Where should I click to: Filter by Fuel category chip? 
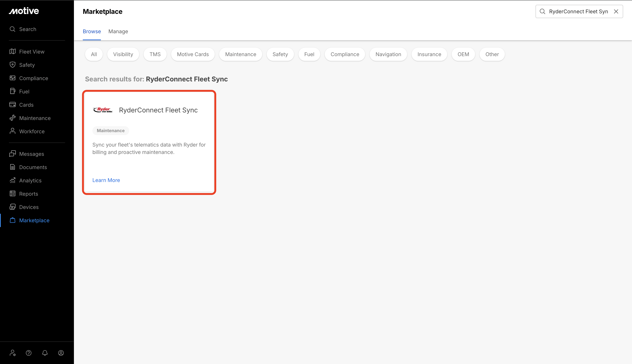pos(309,54)
